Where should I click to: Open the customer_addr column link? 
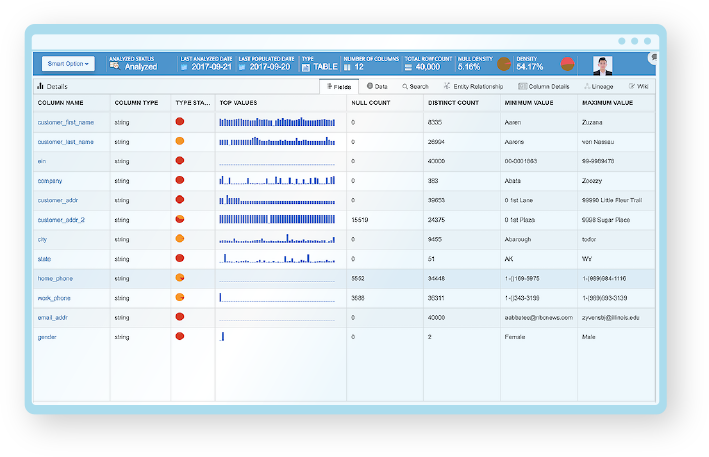tap(58, 200)
